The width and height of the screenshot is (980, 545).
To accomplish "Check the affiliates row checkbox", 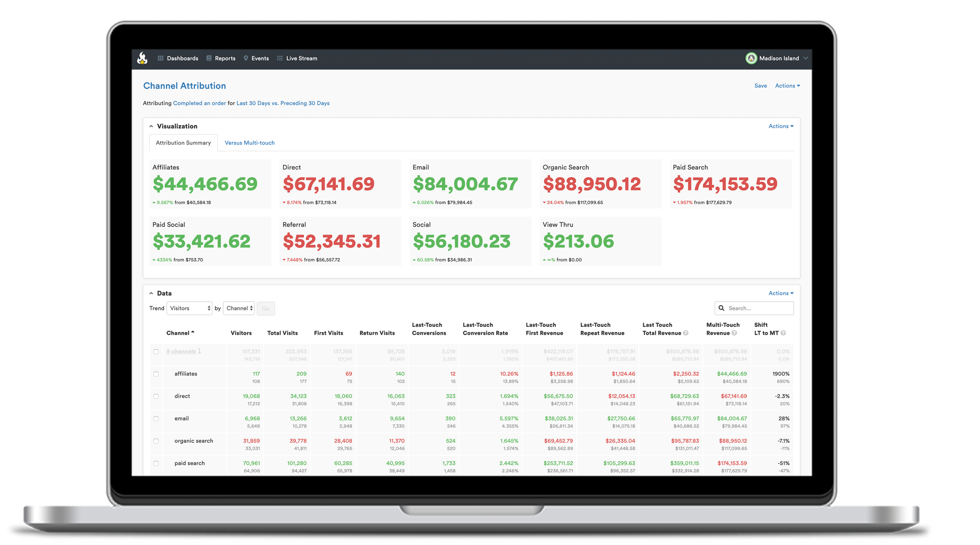I will [156, 374].
